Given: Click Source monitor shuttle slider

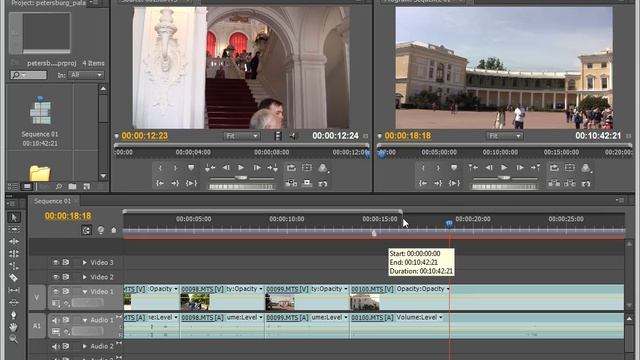Looking at the screenshot, I should click(x=242, y=178).
